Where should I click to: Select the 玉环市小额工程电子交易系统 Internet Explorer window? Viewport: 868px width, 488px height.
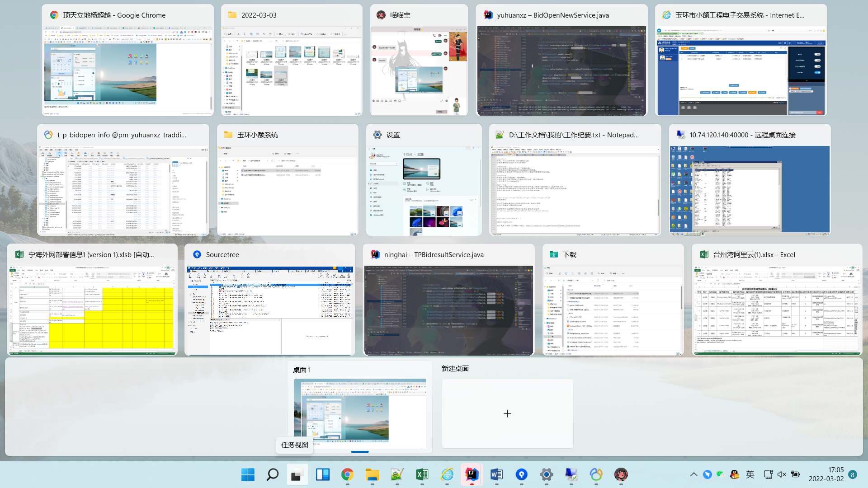741,60
